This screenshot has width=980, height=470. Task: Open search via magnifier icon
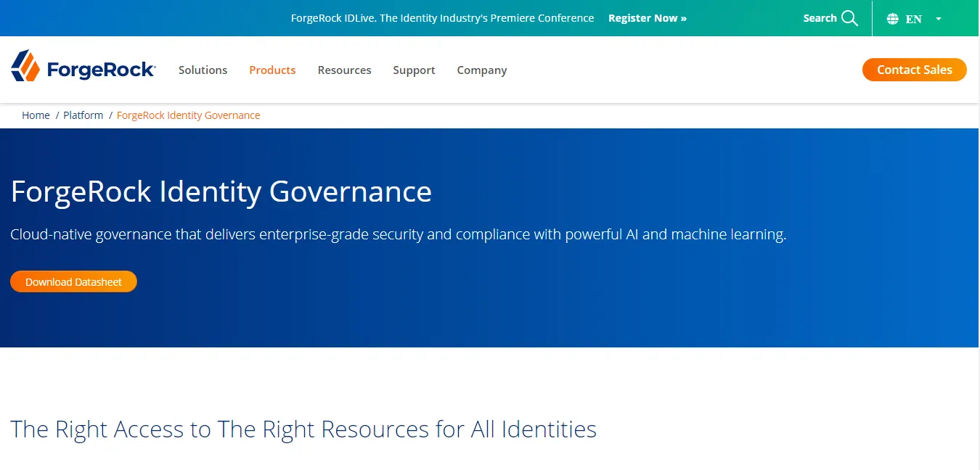(849, 18)
